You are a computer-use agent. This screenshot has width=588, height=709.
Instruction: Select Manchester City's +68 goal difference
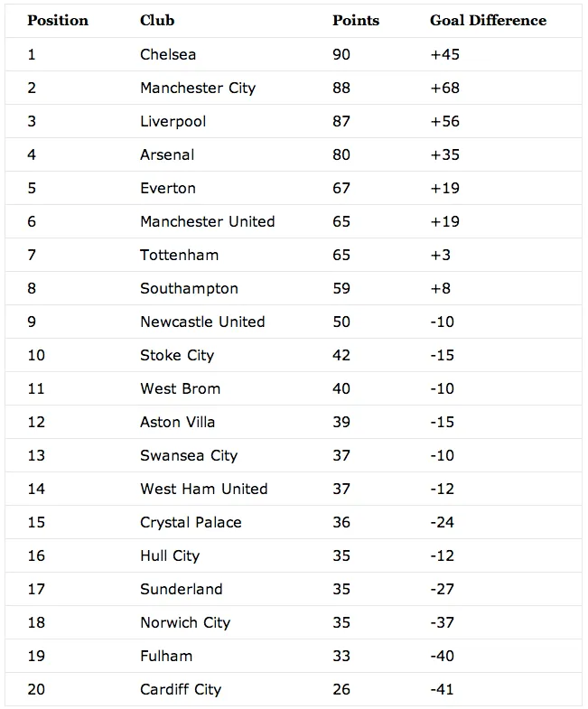point(445,88)
